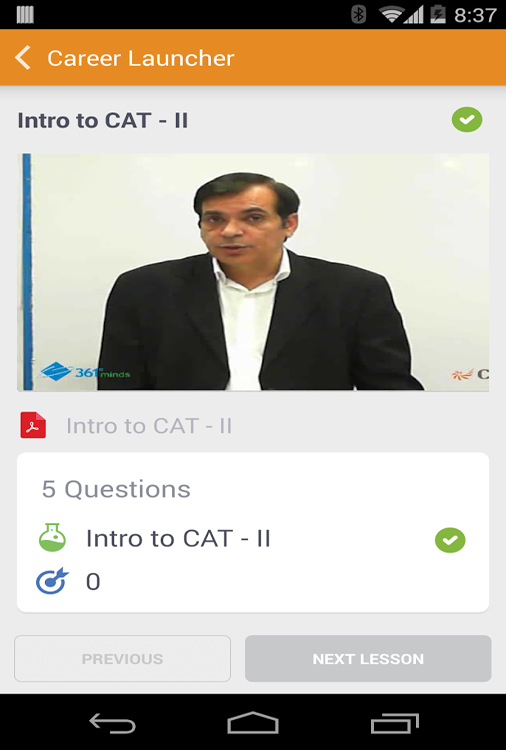Tap Android back navigation button
This screenshot has height=750, width=506.
pos(112,723)
